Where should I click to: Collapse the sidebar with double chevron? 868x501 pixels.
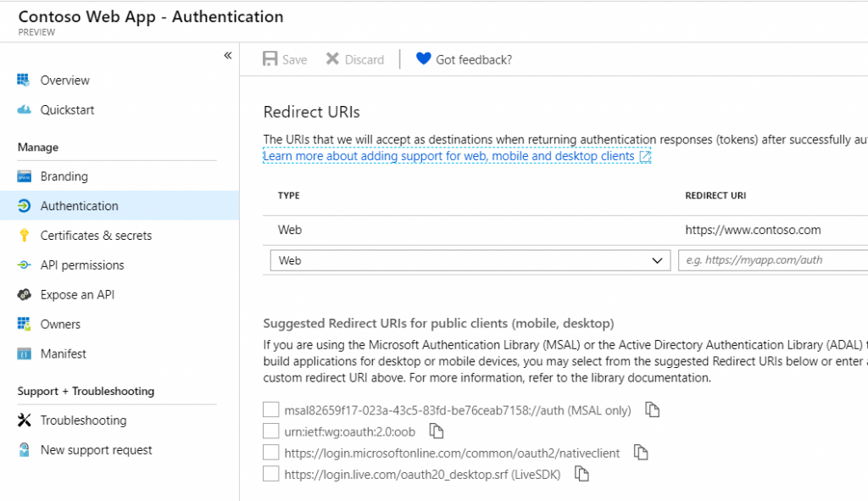click(x=227, y=55)
